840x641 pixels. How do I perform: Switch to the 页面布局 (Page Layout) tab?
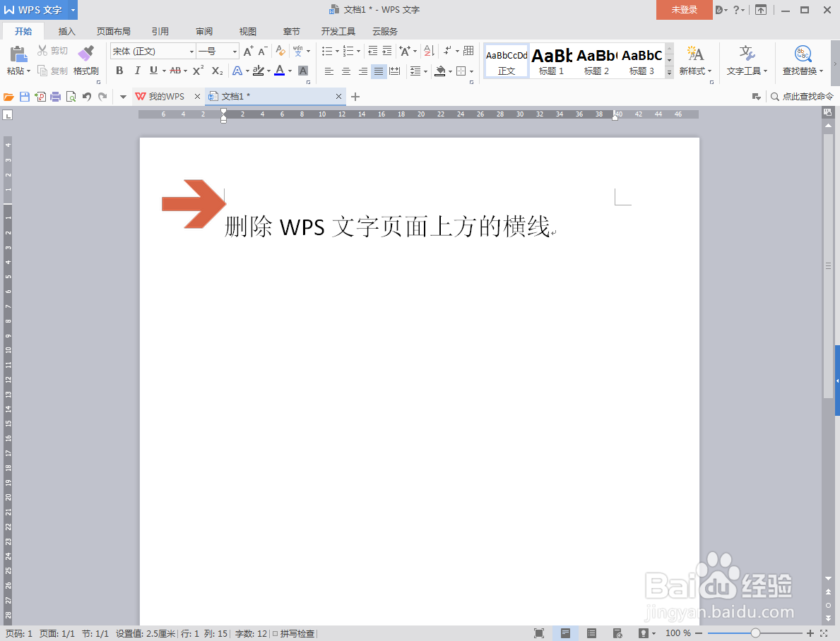tap(114, 32)
